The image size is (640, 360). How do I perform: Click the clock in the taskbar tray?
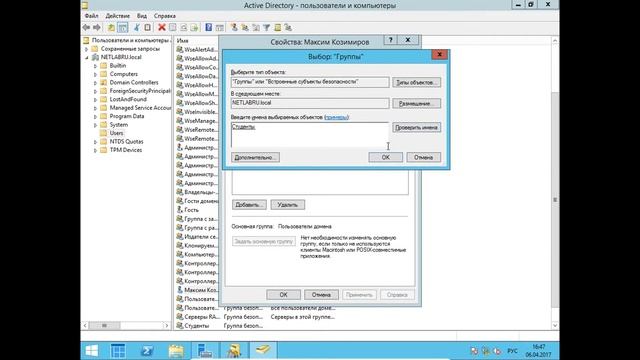[538, 351]
